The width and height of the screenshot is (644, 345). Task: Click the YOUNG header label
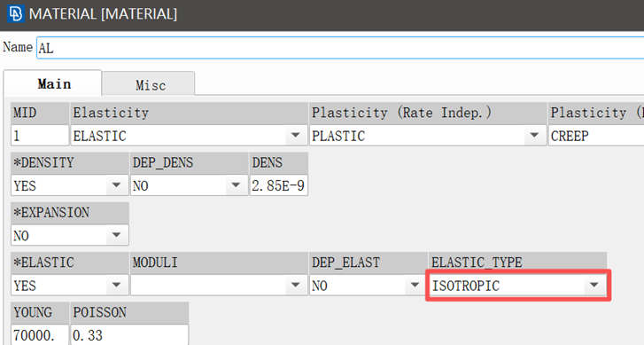point(33,312)
